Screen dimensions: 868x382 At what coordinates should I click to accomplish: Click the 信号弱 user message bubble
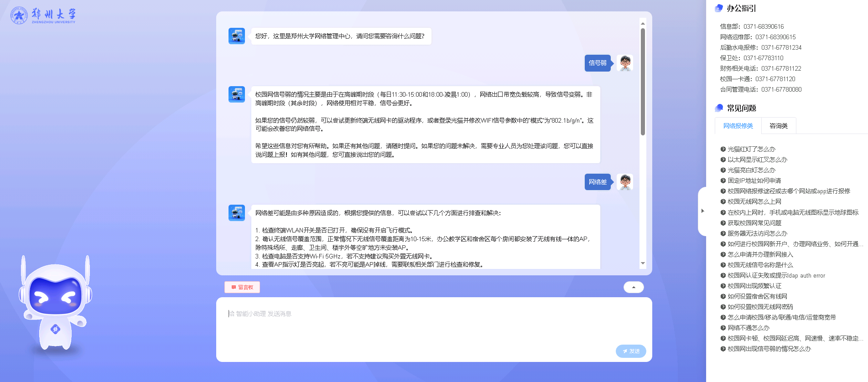598,63
